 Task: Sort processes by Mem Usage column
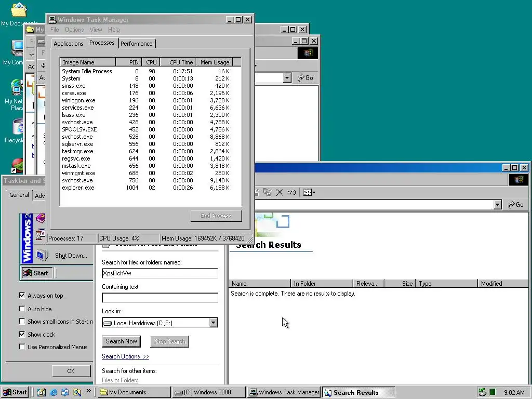tap(215, 62)
